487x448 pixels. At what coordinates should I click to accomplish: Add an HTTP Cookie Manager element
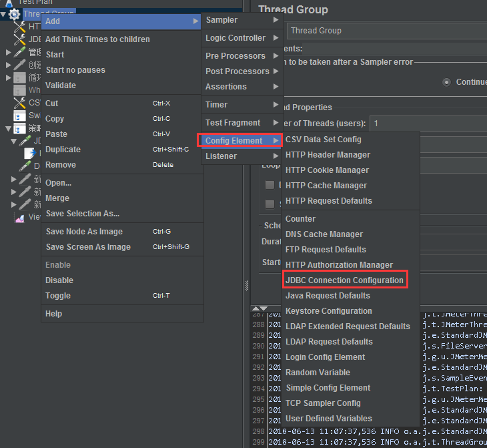[x=327, y=170]
